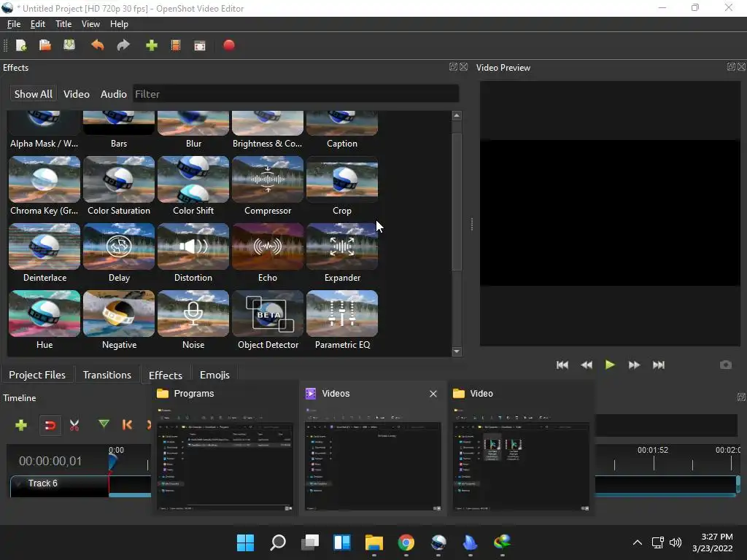Image resolution: width=747 pixels, height=560 pixels.
Task: Jump to end of video preview
Action: (x=659, y=365)
